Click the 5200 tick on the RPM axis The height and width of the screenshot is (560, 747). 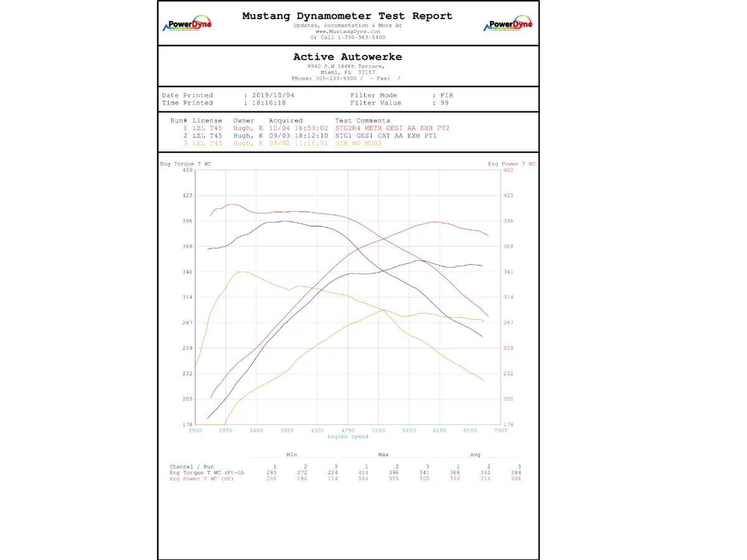[x=378, y=431]
